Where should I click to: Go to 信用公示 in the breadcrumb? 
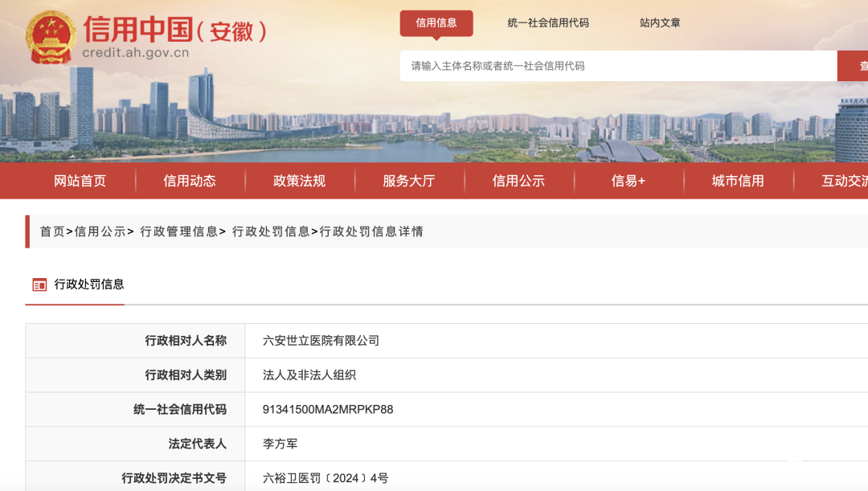coord(100,232)
